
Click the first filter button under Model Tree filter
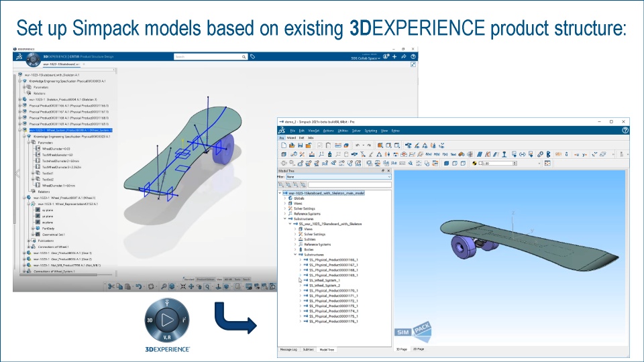tap(281, 185)
